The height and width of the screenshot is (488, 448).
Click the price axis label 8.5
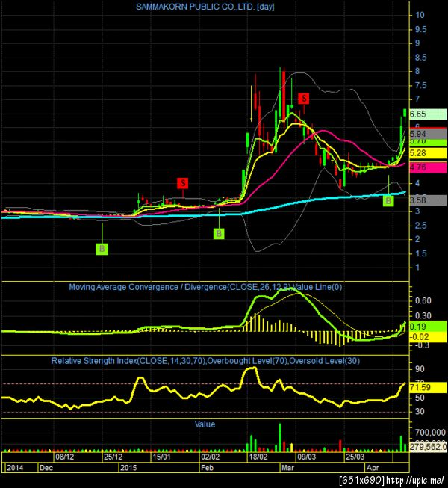[x=420, y=58]
